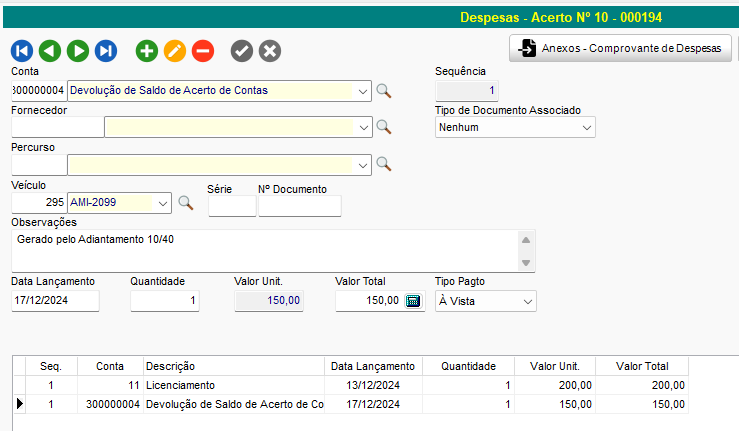Click Data Lançamento date field
Screen dimensions: 739x431
[55, 301]
